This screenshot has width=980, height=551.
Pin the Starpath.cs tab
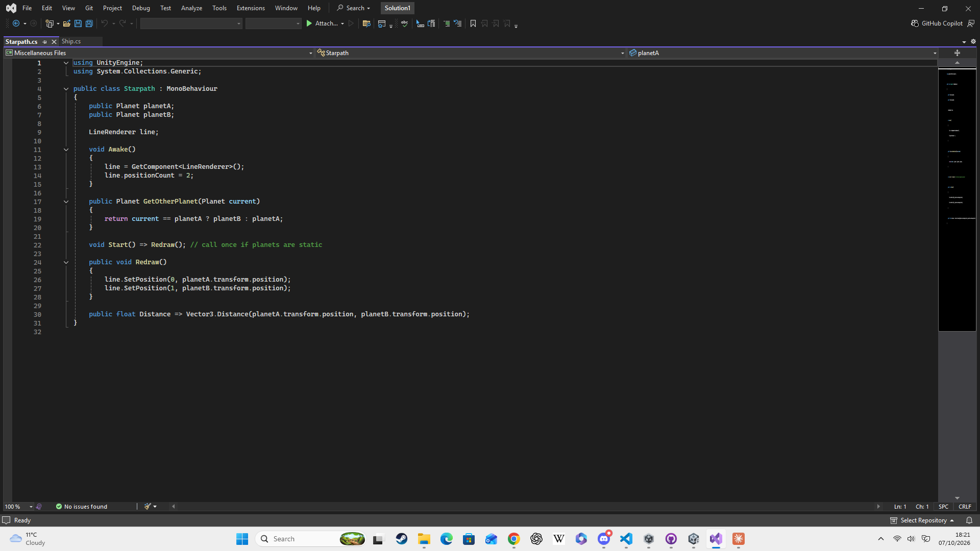45,42
